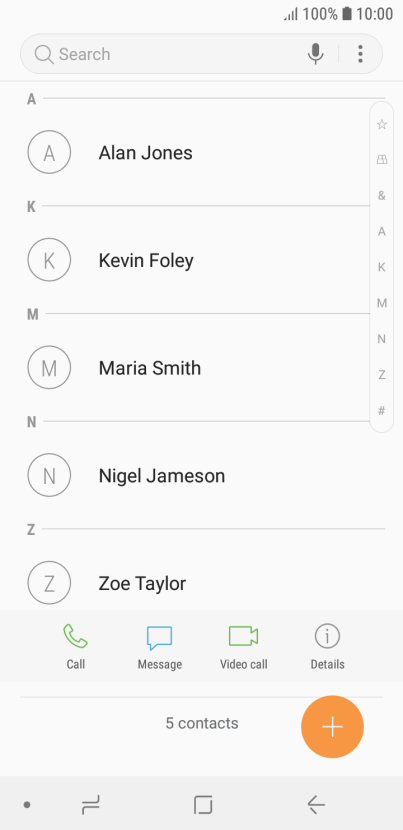The height and width of the screenshot is (830, 403).
Task: Tap the voice search microphone icon
Action: (x=316, y=53)
